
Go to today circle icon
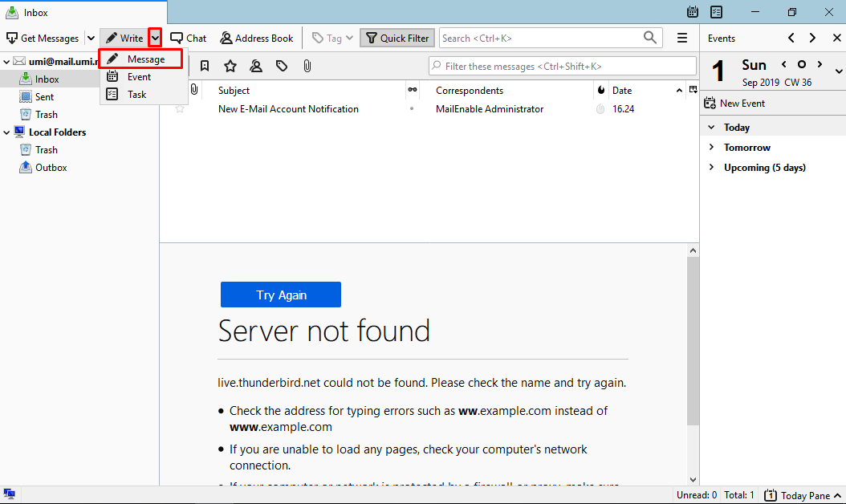(802, 64)
